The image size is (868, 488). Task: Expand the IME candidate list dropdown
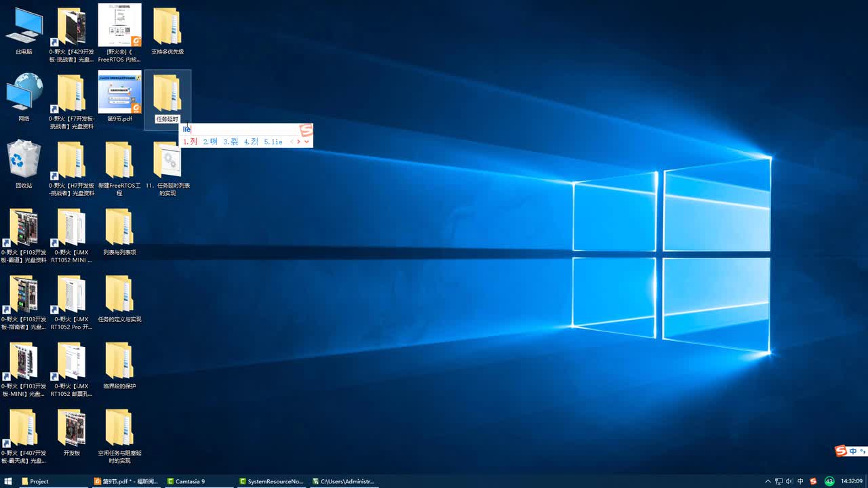pyautogui.click(x=307, y=142)
